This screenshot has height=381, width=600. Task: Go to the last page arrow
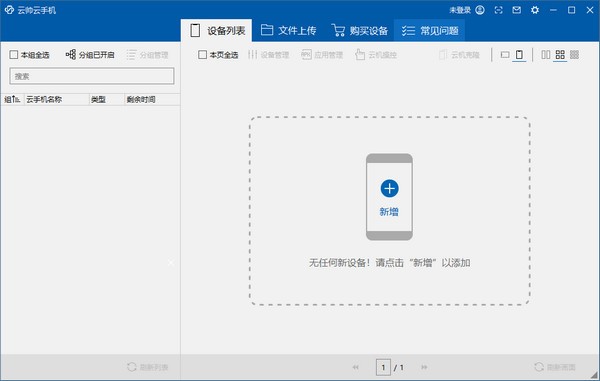[424, 367]
